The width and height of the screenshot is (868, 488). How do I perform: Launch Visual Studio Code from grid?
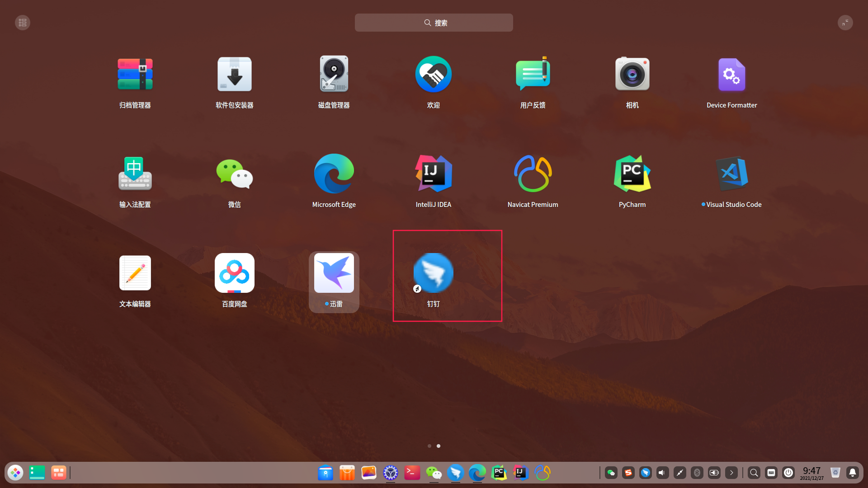[731, 174]
